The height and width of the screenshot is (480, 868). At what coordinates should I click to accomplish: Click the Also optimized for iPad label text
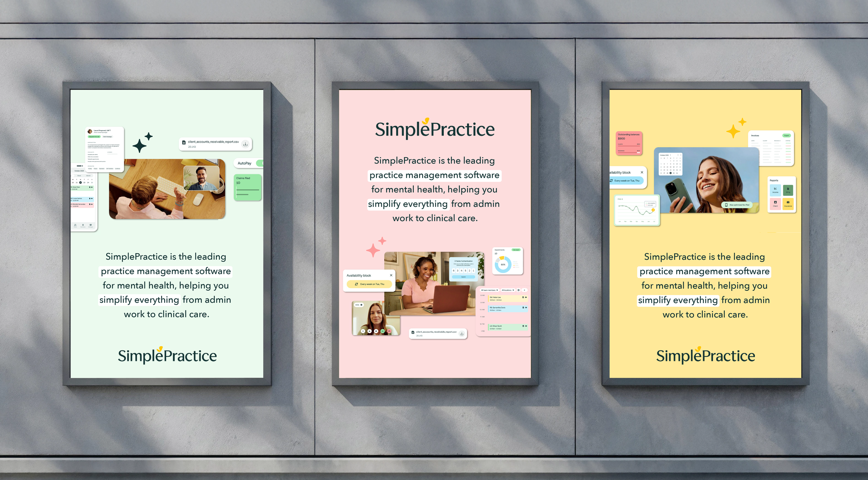point(739,205)
